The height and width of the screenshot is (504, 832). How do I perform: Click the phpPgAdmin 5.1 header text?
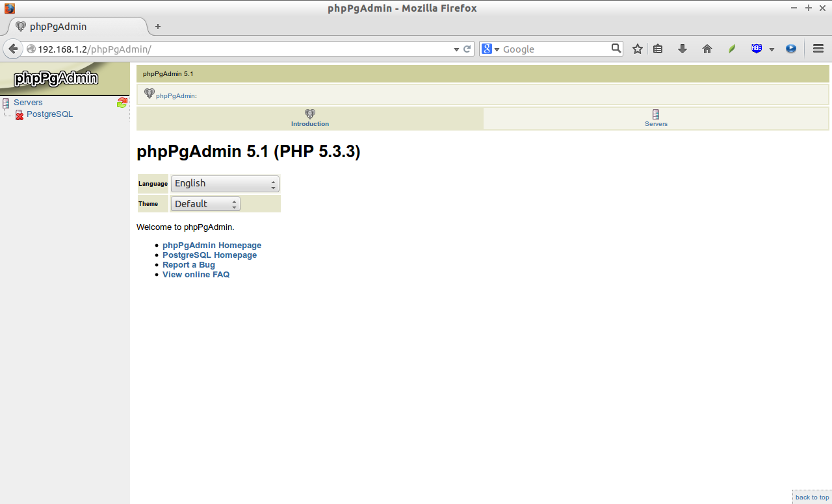pos(168,74)
